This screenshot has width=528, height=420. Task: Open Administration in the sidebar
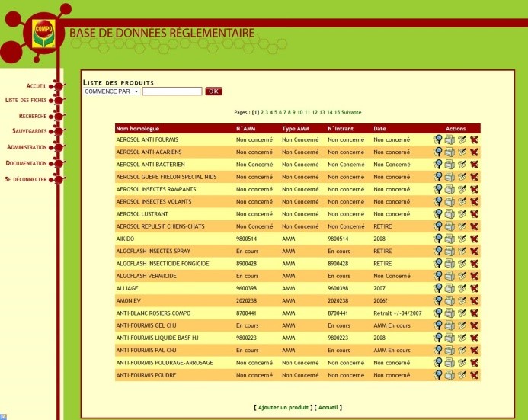pos(27,147)
